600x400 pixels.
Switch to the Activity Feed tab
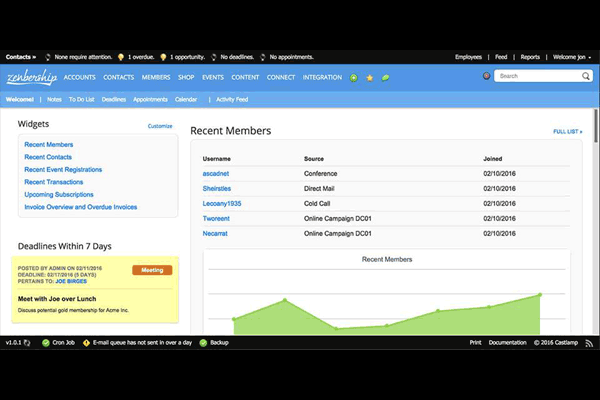coord(231,100)
